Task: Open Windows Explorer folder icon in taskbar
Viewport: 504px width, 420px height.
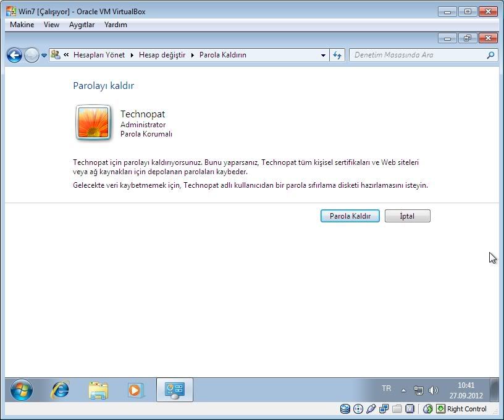Action: [x=98, y=390]
